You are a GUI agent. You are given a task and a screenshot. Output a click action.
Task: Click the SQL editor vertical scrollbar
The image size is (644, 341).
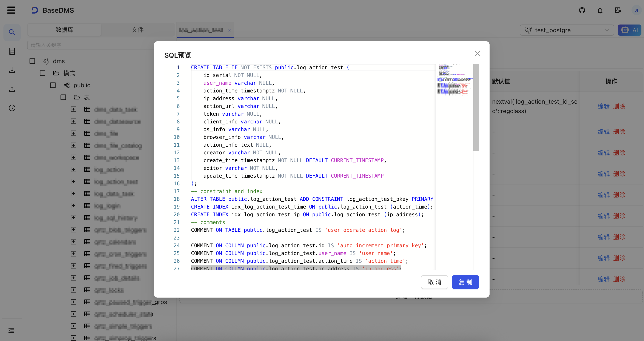pyautogui.click(x=476, y=108)
